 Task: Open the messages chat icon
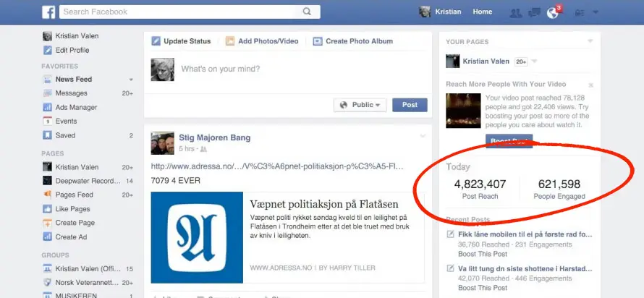[534, 12]
